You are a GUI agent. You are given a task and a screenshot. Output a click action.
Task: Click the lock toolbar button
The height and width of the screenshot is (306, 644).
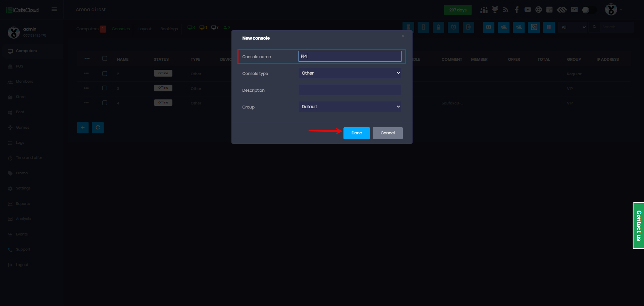438,27
